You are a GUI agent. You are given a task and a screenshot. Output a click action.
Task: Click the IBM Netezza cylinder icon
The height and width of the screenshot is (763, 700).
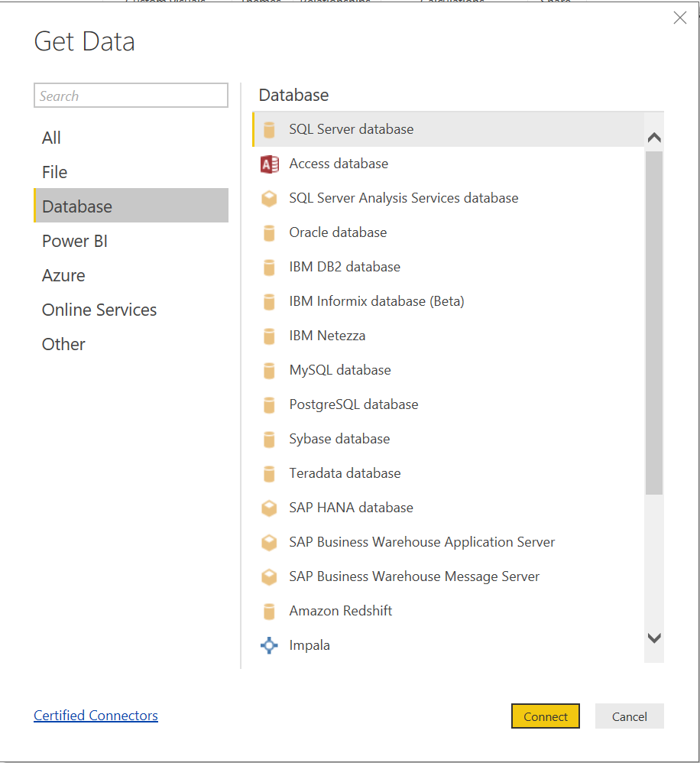(x=269, y=336)
